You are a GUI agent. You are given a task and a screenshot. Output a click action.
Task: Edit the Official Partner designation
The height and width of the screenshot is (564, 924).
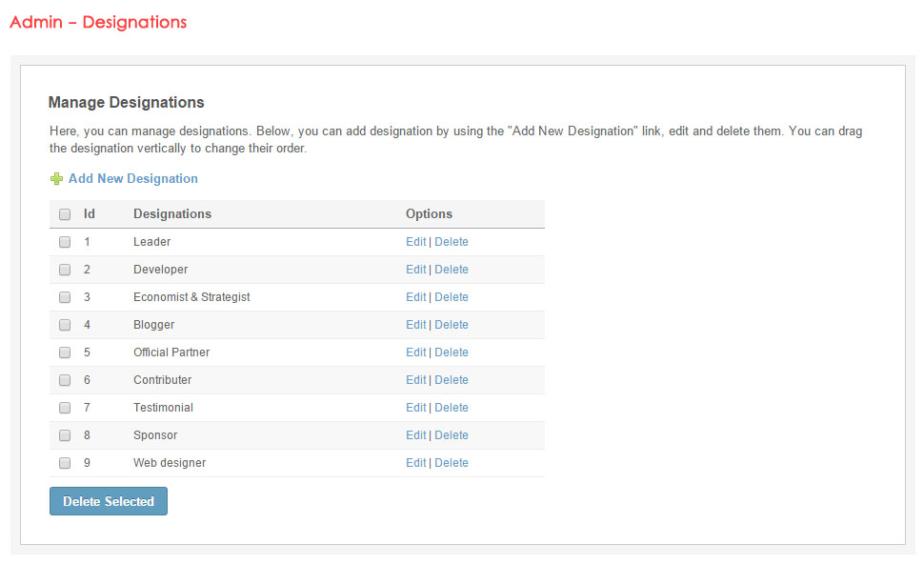pyautogui.click(x=415, y=352)
